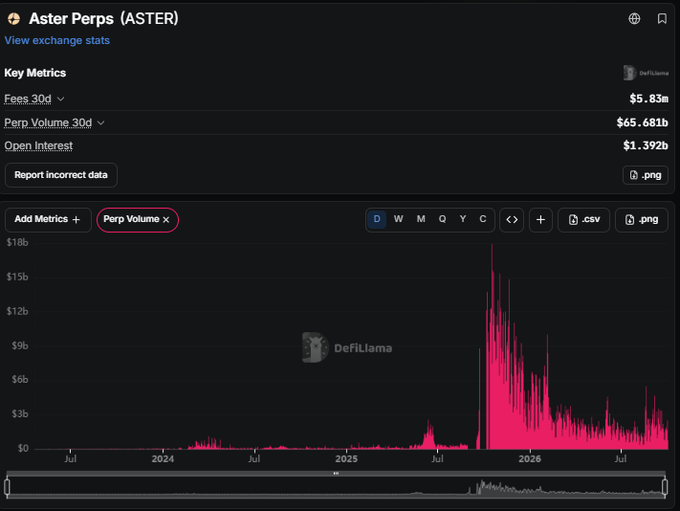Screen dimensions: 680x511
Task: Expand the Perp Volume 30d chevron
Action: point(101,123)
